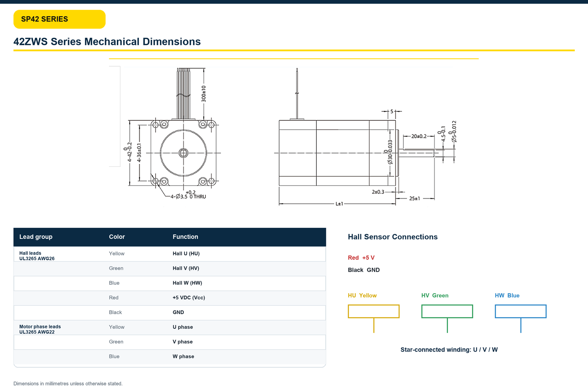Click the front-view motor flange drawing
The image size is (588, 392).
coord(183,153)
